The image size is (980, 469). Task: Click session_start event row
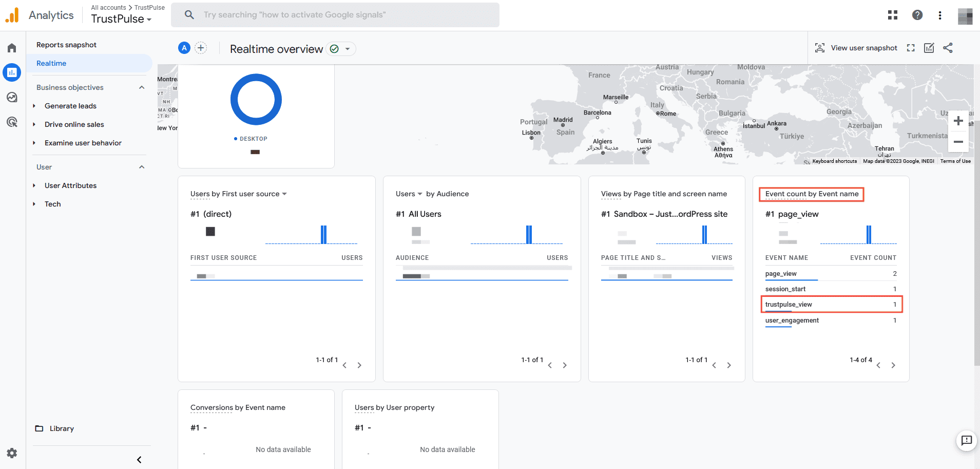[831, 289]
